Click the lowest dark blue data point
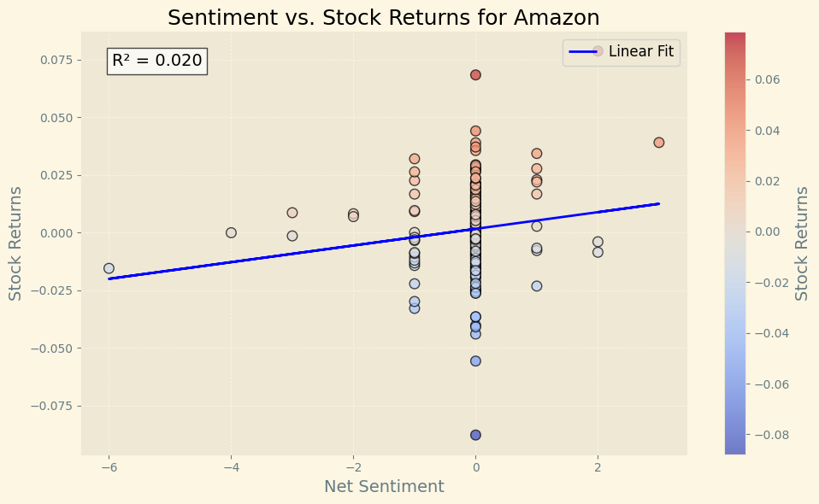Image resolution: width=819 pixels, height=504 pixels. pyautogui.click(x=475, y=435)
